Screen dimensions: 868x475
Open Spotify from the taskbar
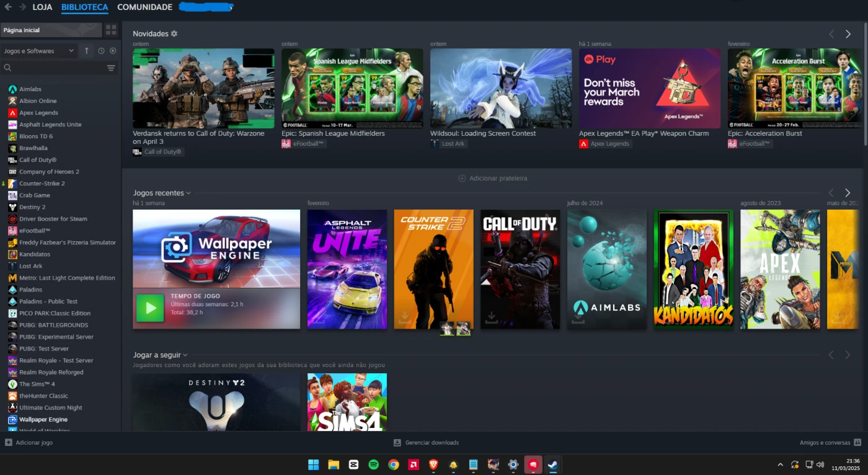pos(373,464)
